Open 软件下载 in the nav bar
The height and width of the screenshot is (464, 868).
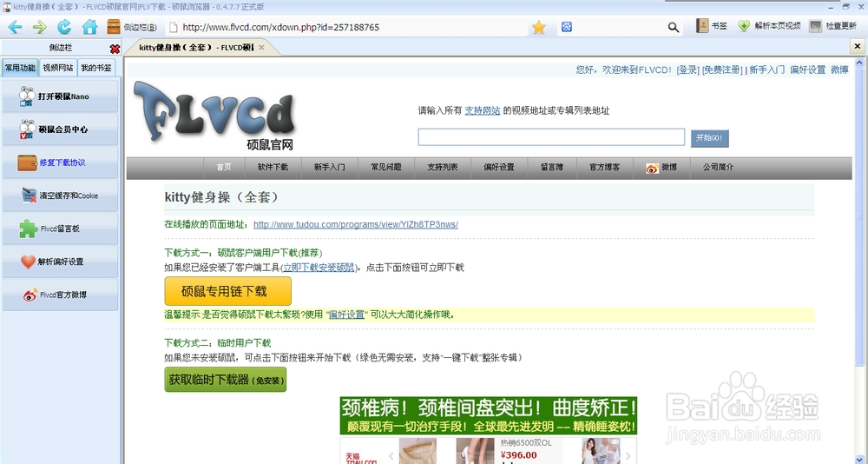pyautogui.click(x=273, y=168)
